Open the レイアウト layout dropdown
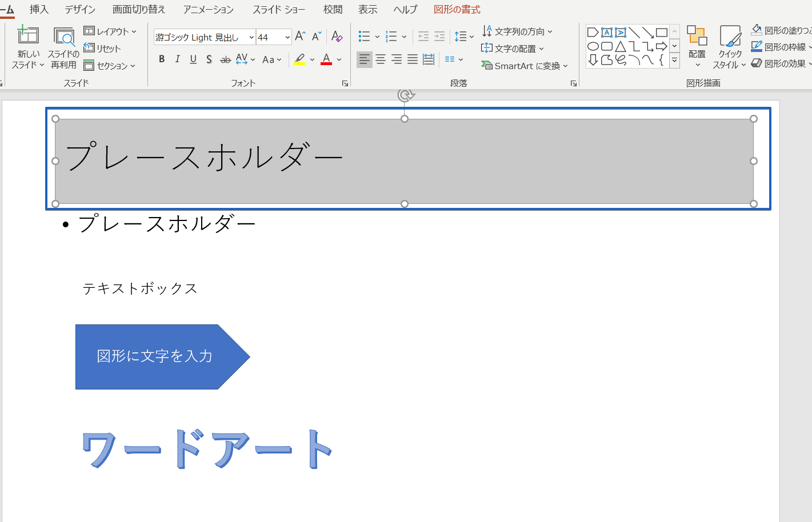This screenshot has height=522, width=812. tap(110, 31)
